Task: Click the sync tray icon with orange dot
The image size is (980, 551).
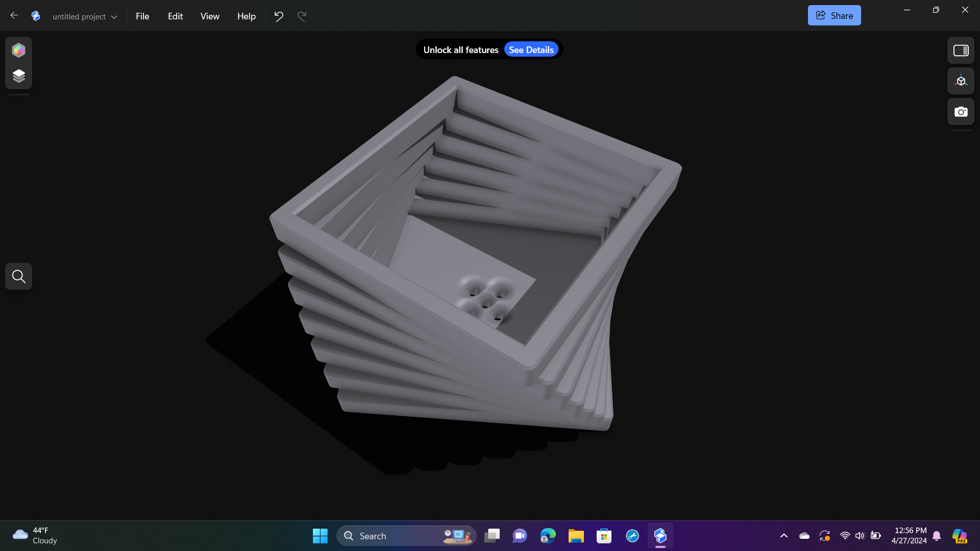Action: point(824,536)
